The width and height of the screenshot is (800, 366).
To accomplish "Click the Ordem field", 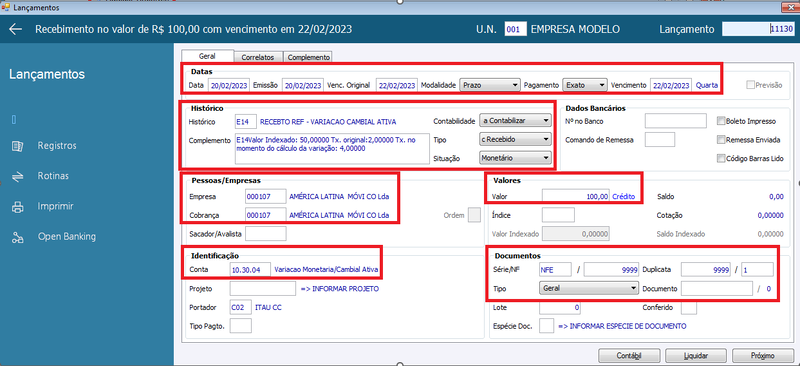I will [474, 215].
